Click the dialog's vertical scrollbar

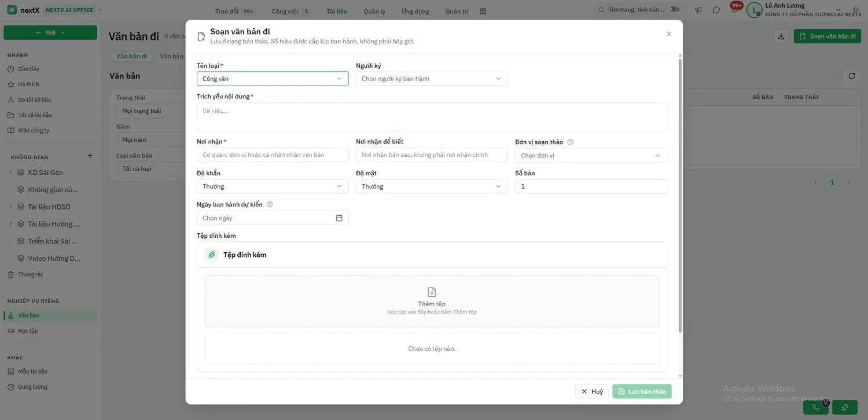click(x=680, y=195)
